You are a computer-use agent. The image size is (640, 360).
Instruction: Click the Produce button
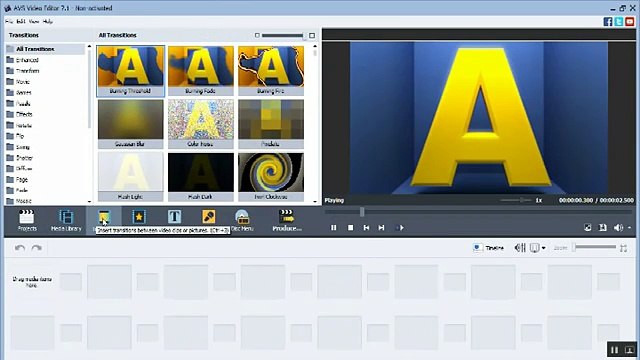287,220
